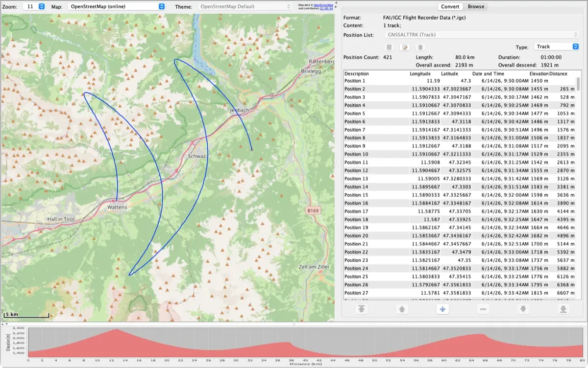The height and width of the screenshot is (368, 588).
Task: Click the elevation value 1700 m
Action: [x=539, y=244]
